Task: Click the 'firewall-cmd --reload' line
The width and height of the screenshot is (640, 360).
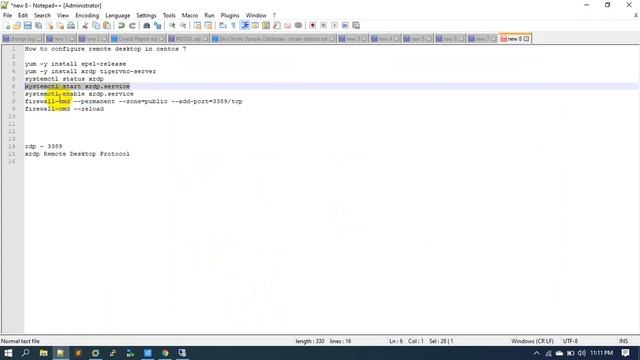Action: pos(64,109)
